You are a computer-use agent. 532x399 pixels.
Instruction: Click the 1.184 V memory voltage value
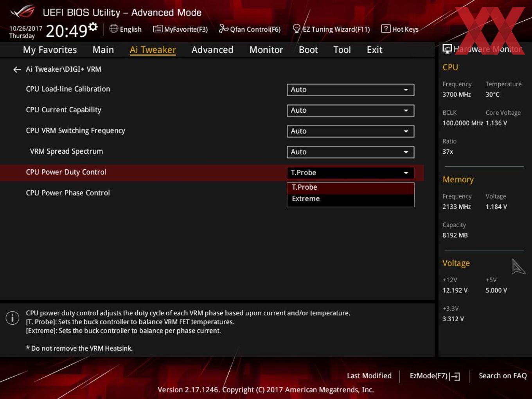(496, 207)
